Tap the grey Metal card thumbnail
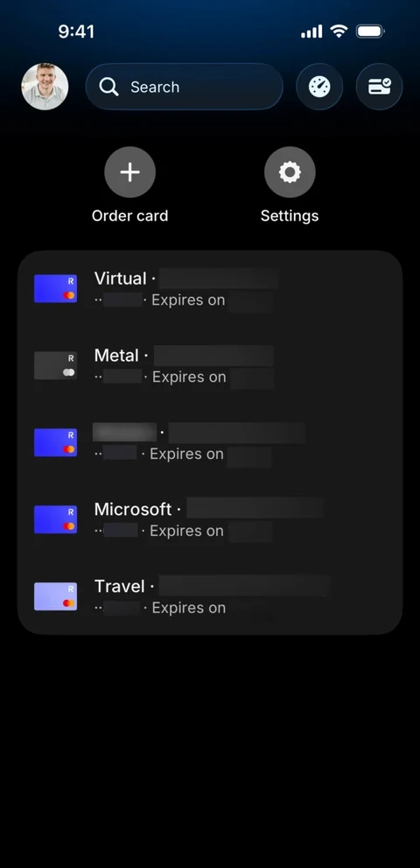 click(55, 365)
